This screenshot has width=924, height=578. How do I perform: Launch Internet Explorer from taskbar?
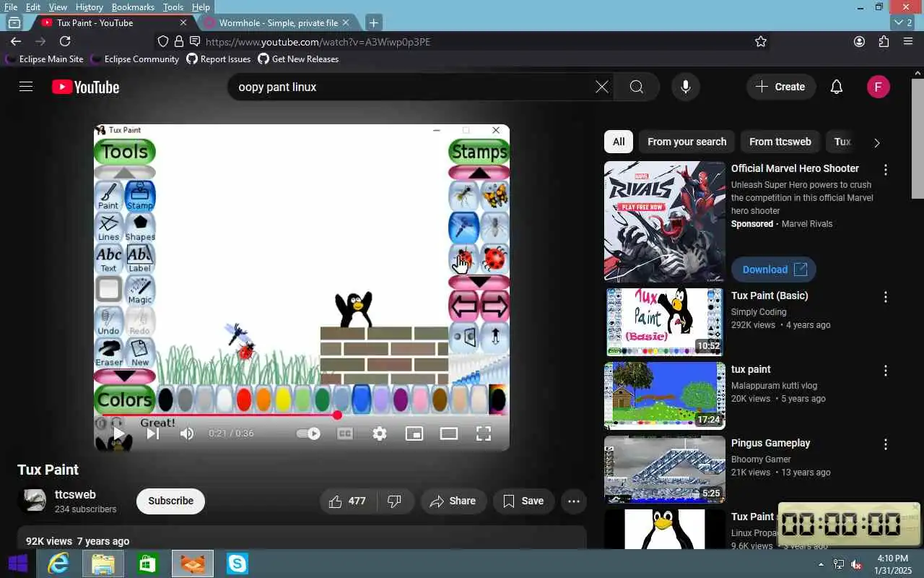coord(58,564)
